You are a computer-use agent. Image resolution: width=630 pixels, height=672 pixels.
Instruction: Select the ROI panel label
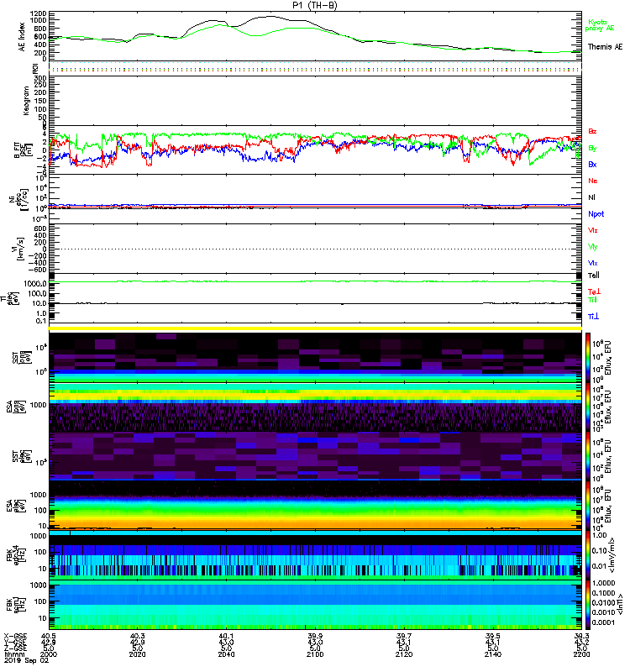[x=35, y=68]
